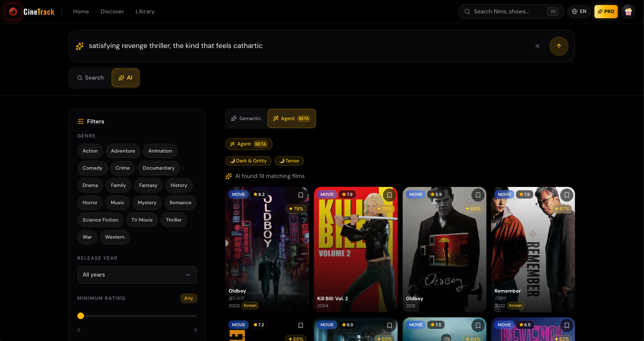Screen dimensions: 644x341
Task: Click the 79% match badge on Oldboy
Action: point(296,209)
